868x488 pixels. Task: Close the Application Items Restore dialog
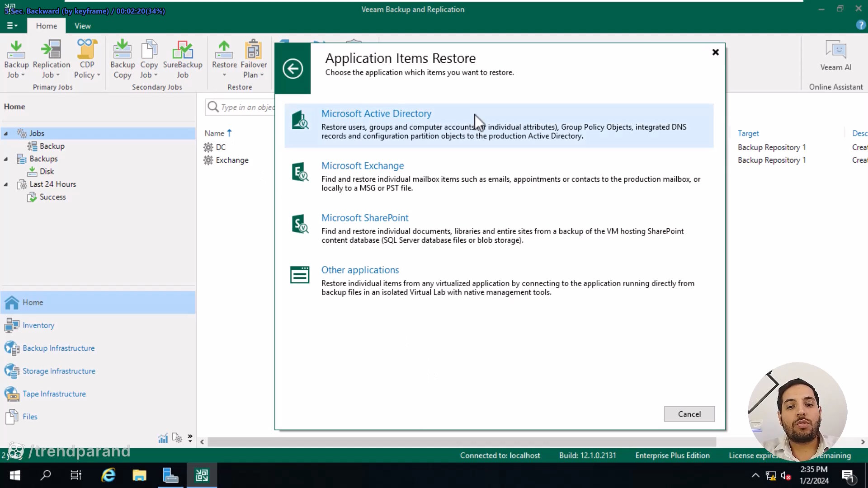[715, 52]
